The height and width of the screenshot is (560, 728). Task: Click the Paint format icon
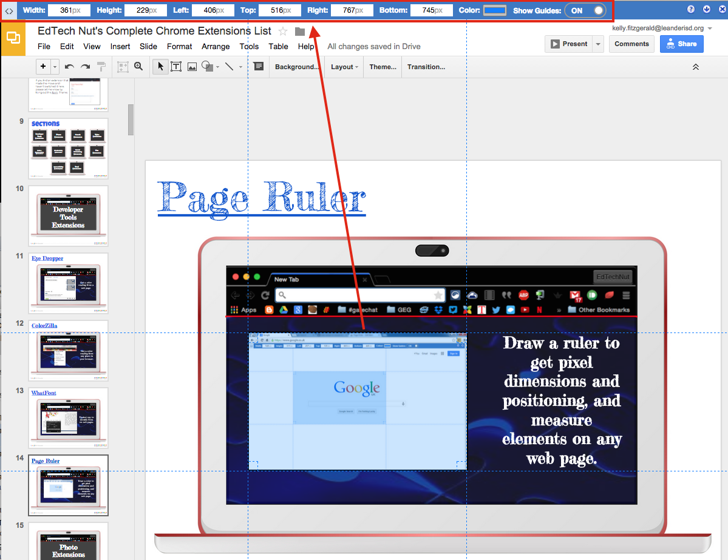[x=101, y=67]
